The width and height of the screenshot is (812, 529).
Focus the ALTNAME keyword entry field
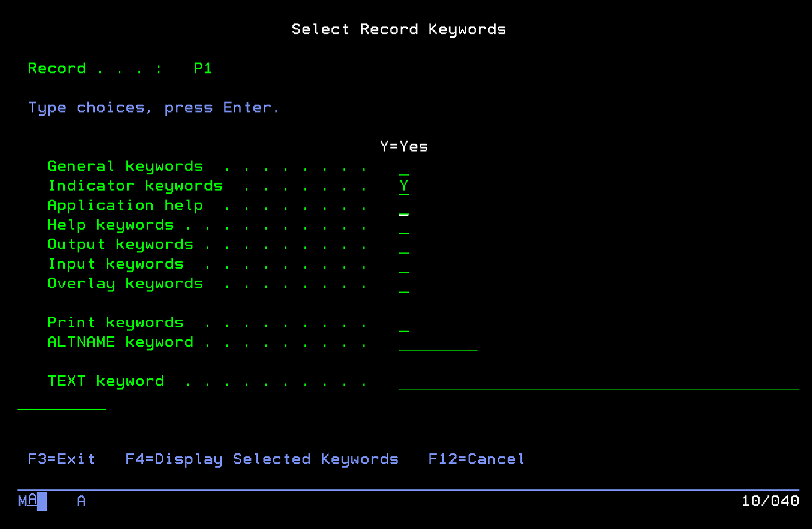coord(437,343)
